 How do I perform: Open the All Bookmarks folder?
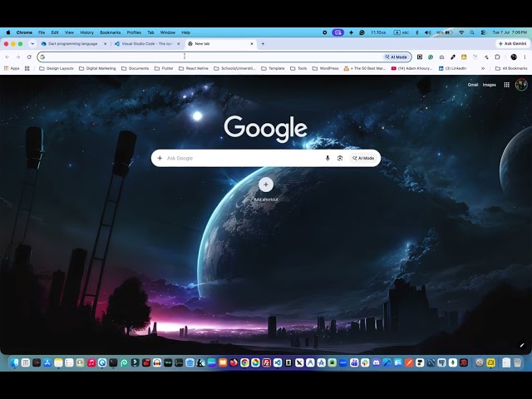click(511, 68)
